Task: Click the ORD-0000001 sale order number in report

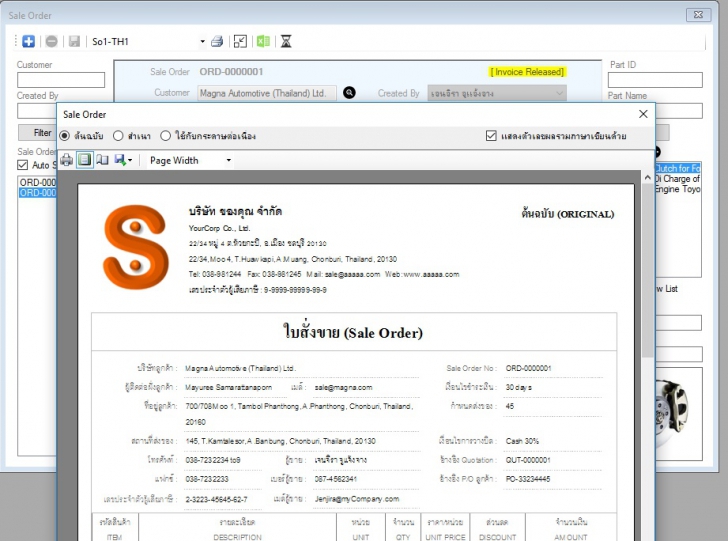Action: (528, 368)
